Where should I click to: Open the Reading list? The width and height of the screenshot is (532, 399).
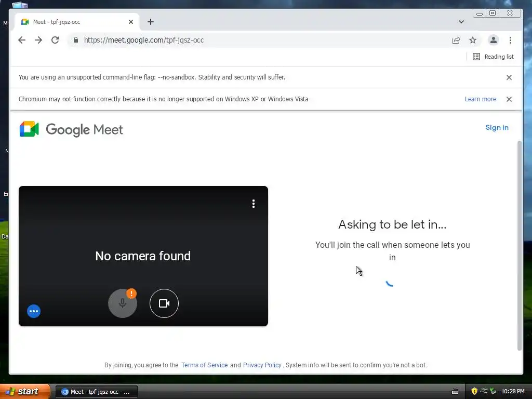click(493, 57)
